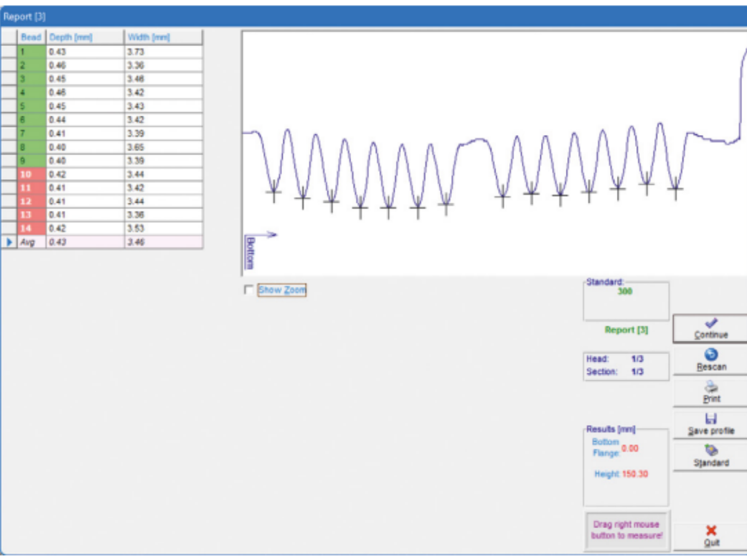The image size is (747, 560).
Task: Select width value 3.73 for bead 1
Action: coord(163,52)
